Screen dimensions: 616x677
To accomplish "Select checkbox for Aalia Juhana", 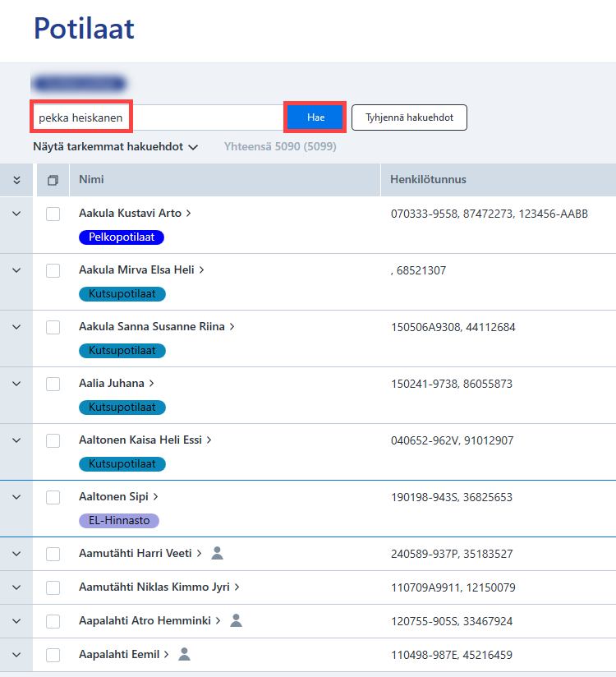I will click(53, 384).
